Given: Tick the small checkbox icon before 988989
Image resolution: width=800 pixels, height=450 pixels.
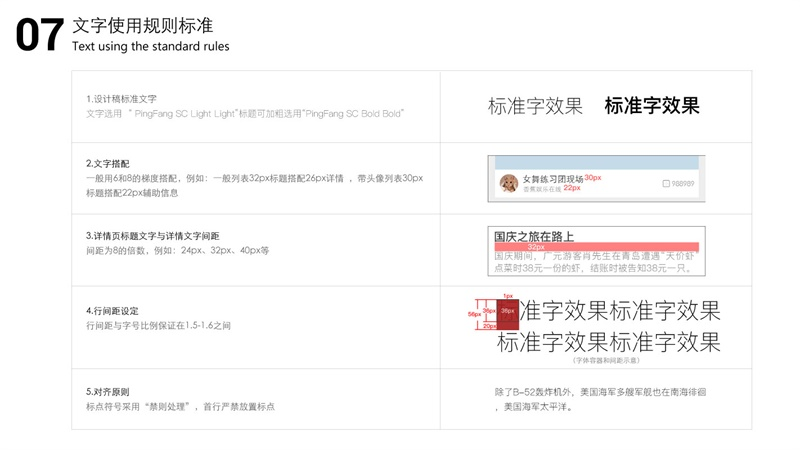Looking at the screenshot, I should pos(666,184).
